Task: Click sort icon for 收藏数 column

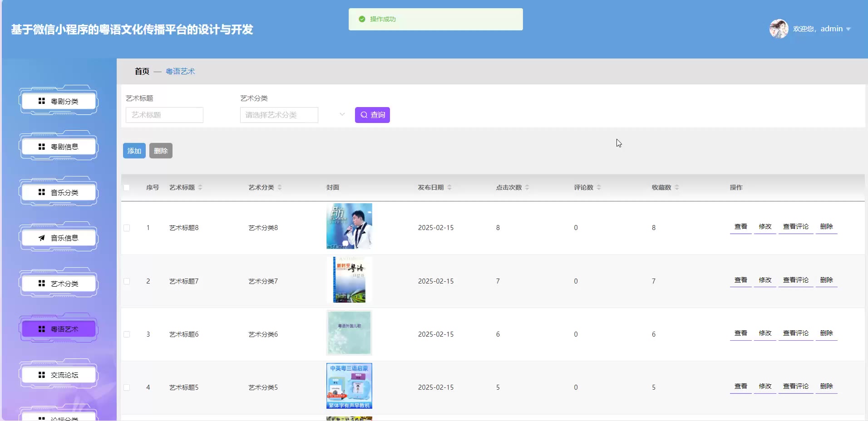Action: pyautogui.click(x=677, y=187)
